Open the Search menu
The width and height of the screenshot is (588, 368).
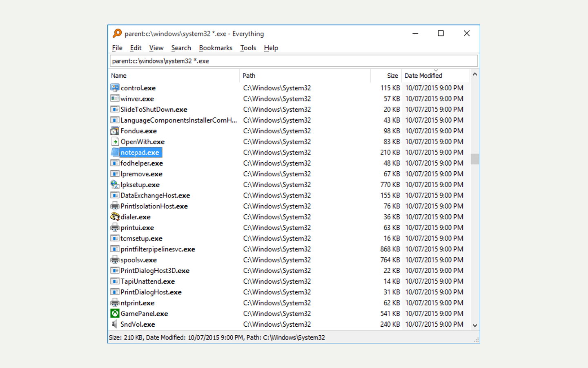click(181, 48)
